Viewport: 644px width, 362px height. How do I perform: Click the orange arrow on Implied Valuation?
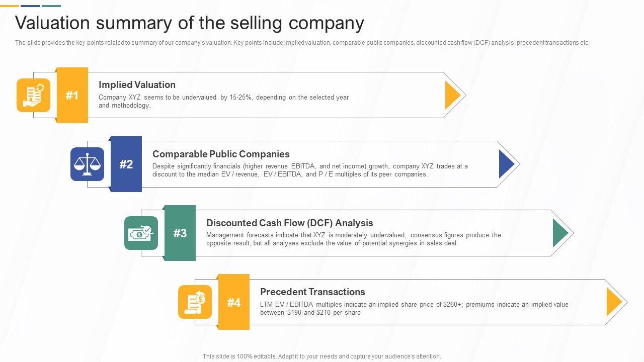[452, 95]
